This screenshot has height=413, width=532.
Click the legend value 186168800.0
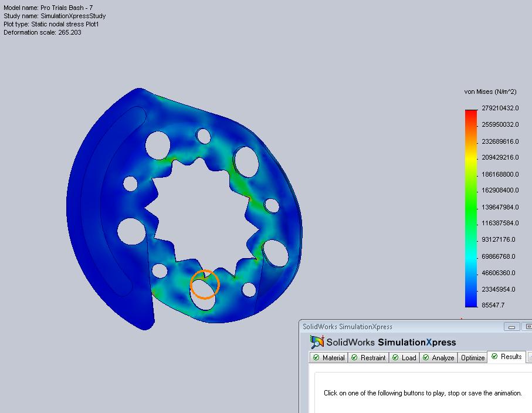[500, 174]
